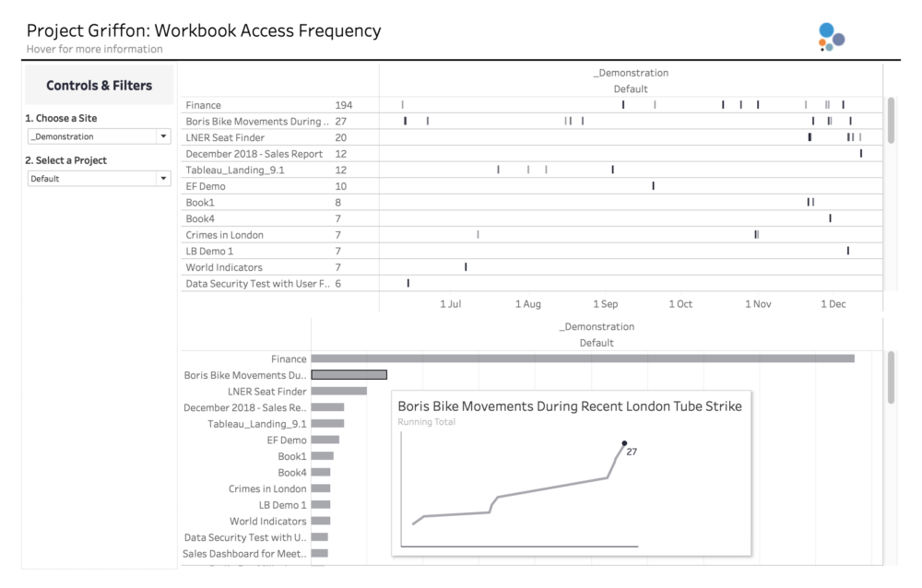Click the Book4 bar in chart
Viewport: 922px width, 588px height.
(x=321, y=472)
